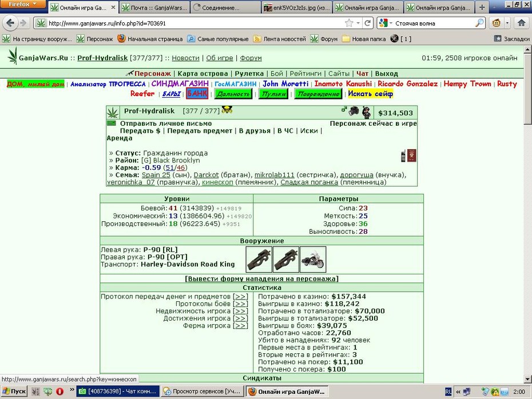Click the yellow Искать сейф link
This screenshot has width=532, height=399.
coord(371,94)
